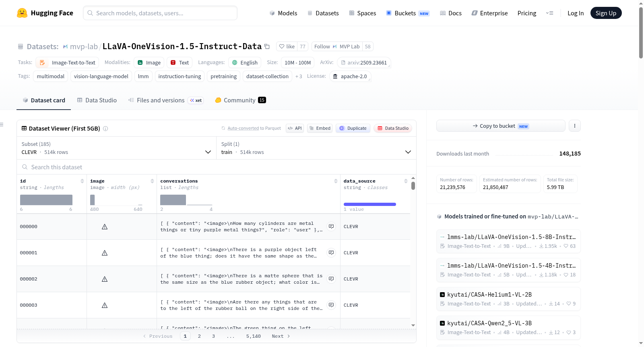Image resolution: width=644 pixels, height=347 pixels.
Task: Open Buckets in the top navigation
Action: tap(408, 13)
